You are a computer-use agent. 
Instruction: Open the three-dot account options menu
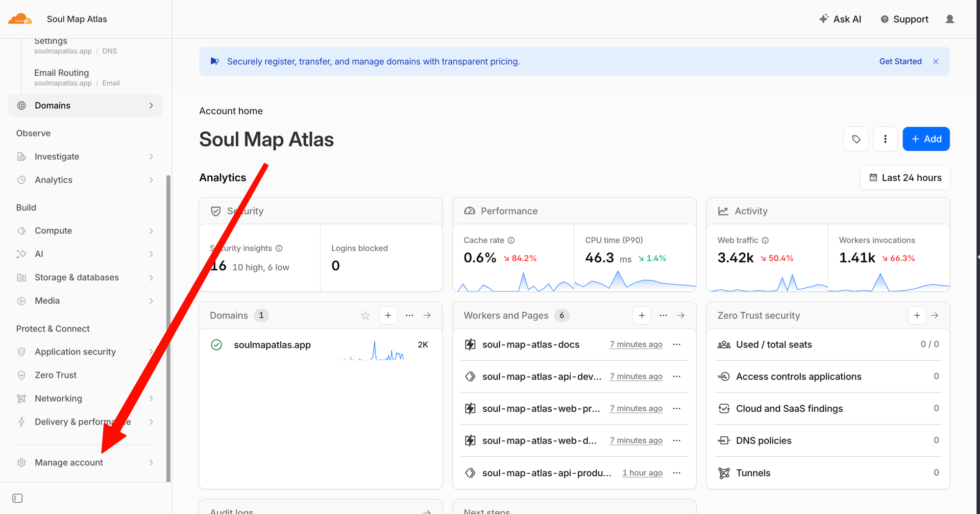tap(885, 139)
